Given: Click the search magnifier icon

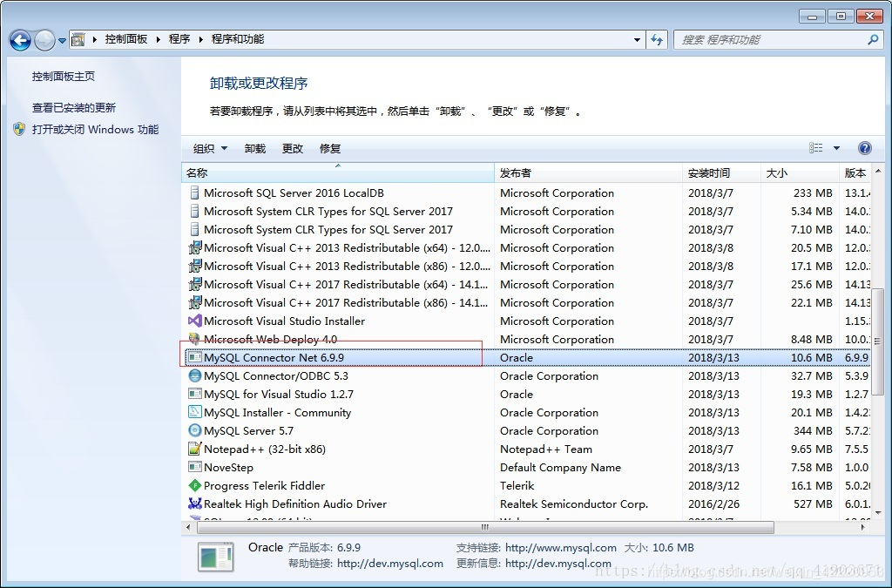Looking at the screenshot, I should coord(873,40).
